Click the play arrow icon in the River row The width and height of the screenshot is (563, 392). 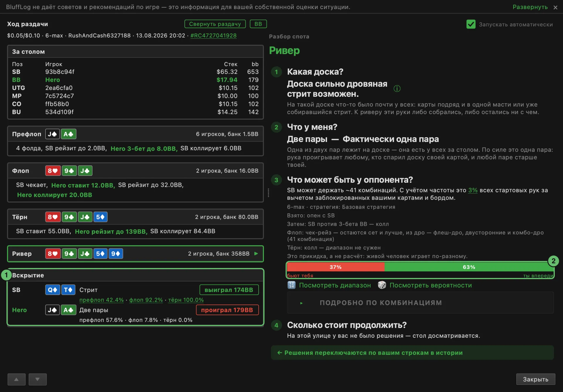click(x=256, y=254)
